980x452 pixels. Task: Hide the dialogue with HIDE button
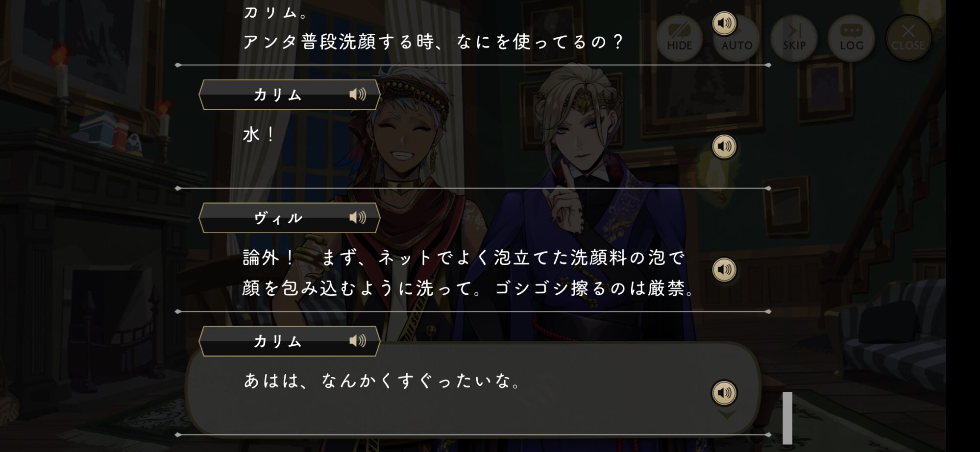point(679,38)
